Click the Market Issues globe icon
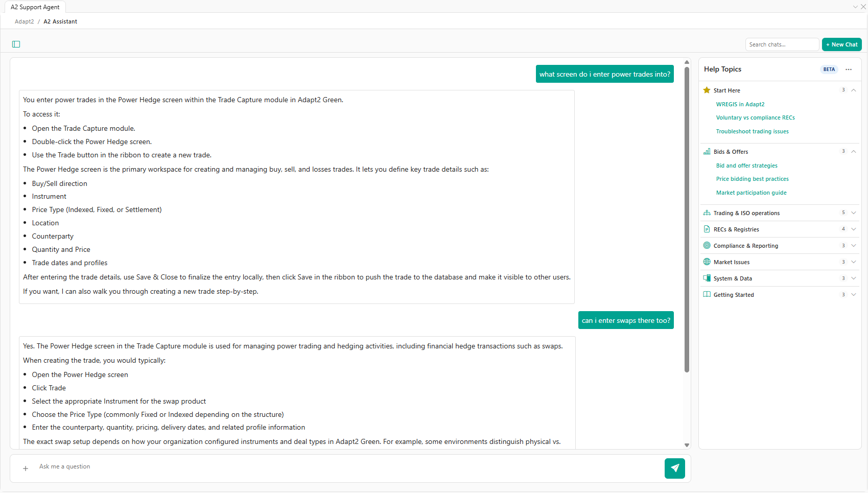Viewport: 868px width, 493px height. (x=707, y=262)
